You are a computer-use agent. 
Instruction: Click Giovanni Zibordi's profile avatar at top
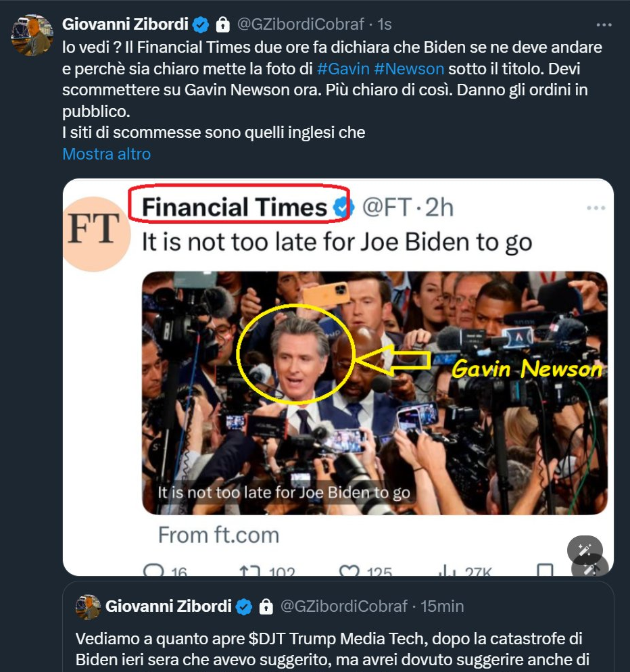32,36
